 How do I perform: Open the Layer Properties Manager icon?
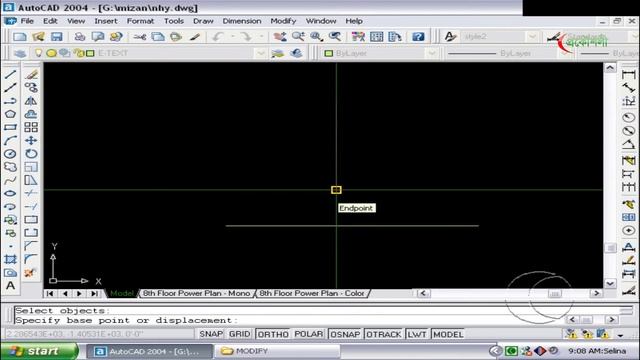coord(20,53)
